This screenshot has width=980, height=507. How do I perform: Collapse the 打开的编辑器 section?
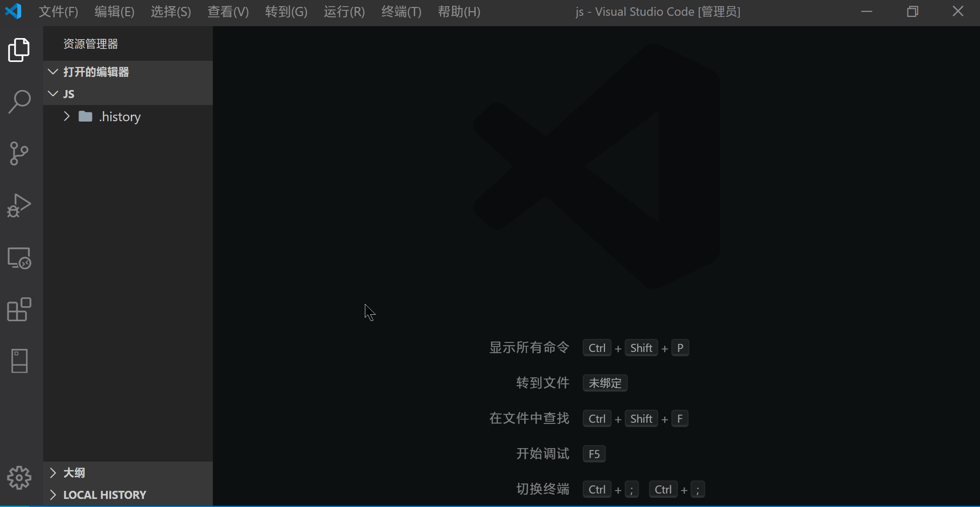[96, 72]
